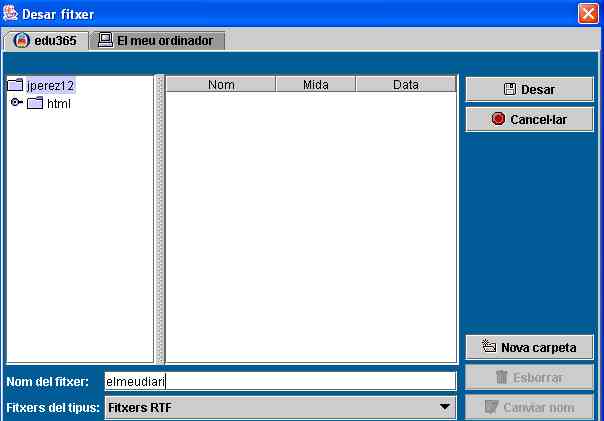Screen dimensions: 604x421
Task: Open the El meu ordinador tab
Action: [157, 40]
